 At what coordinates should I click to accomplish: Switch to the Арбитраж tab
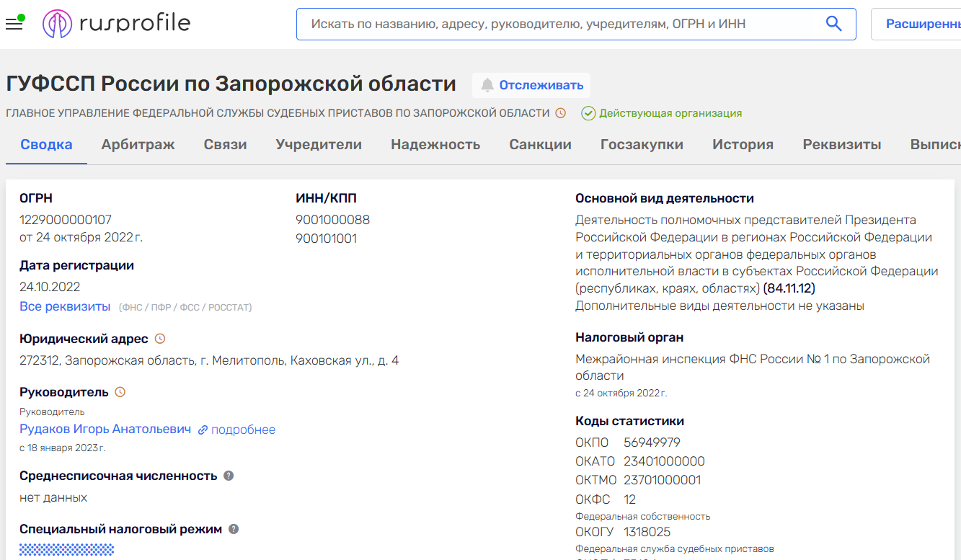(x=138, y=144)
